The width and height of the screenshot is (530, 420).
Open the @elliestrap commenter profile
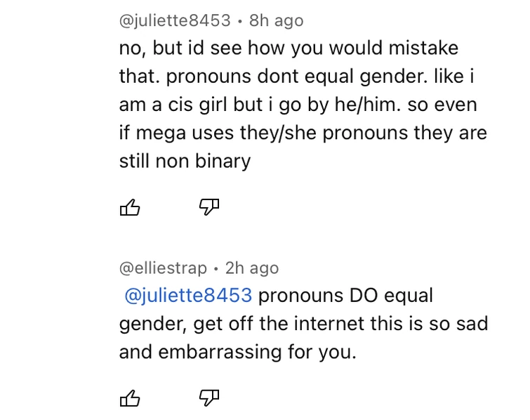[x=163, y=268]
